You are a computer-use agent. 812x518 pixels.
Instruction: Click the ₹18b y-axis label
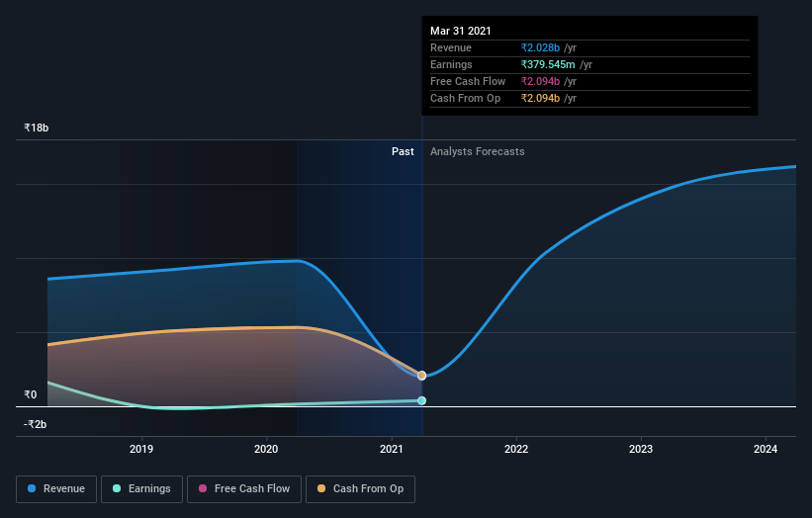(x=37, y=128)
